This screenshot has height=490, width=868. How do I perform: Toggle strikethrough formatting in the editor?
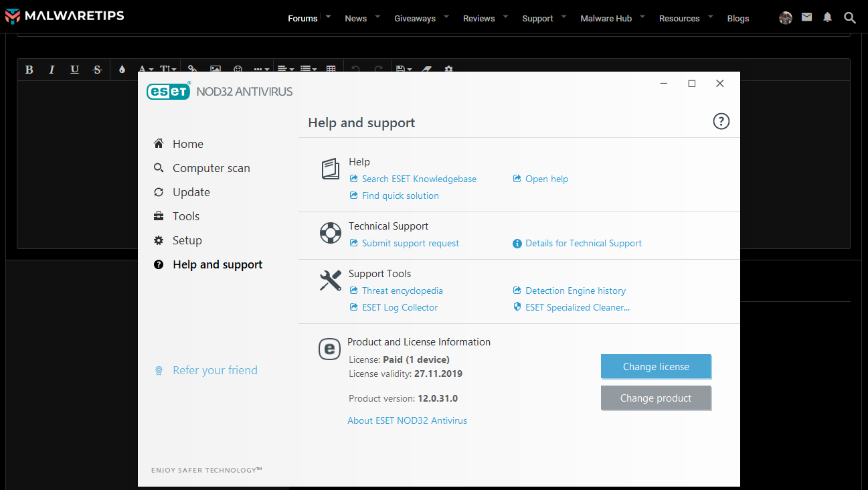97,70
